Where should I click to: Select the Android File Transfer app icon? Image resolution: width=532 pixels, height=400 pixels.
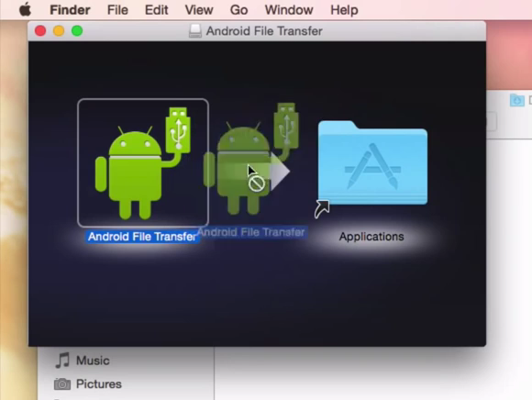143,163
